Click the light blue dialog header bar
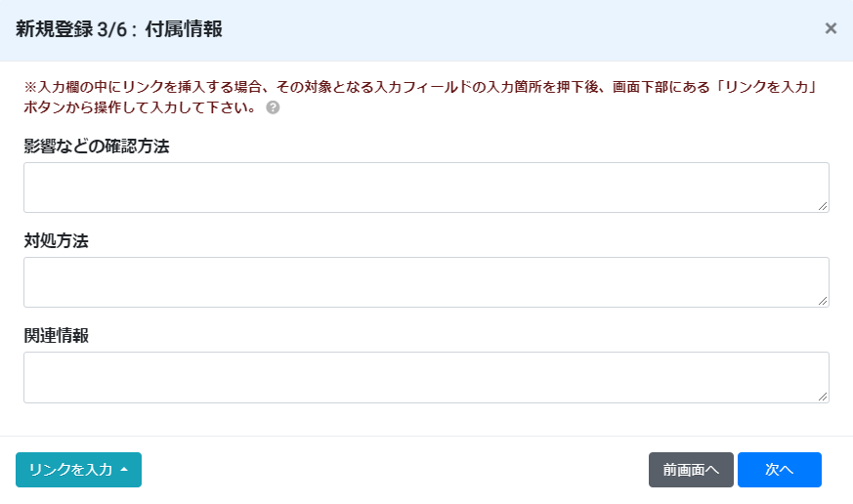853x504 pixels. (426, 30)
